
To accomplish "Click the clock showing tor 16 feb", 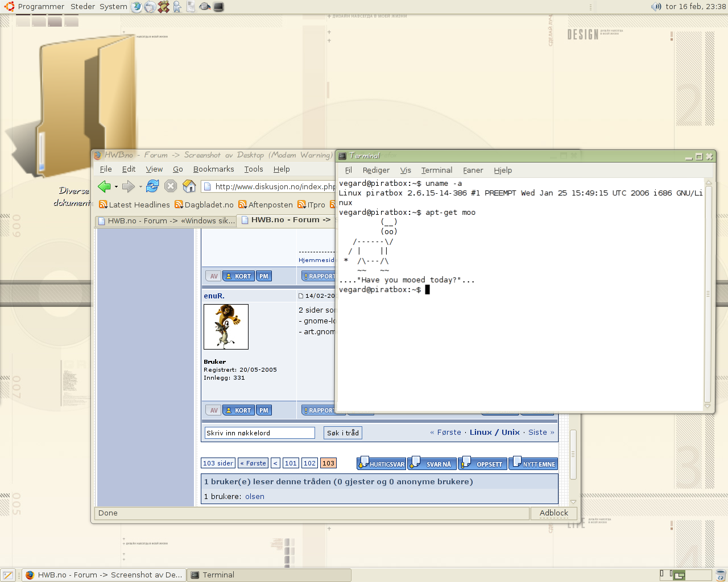I will click(x=696, y=7).
